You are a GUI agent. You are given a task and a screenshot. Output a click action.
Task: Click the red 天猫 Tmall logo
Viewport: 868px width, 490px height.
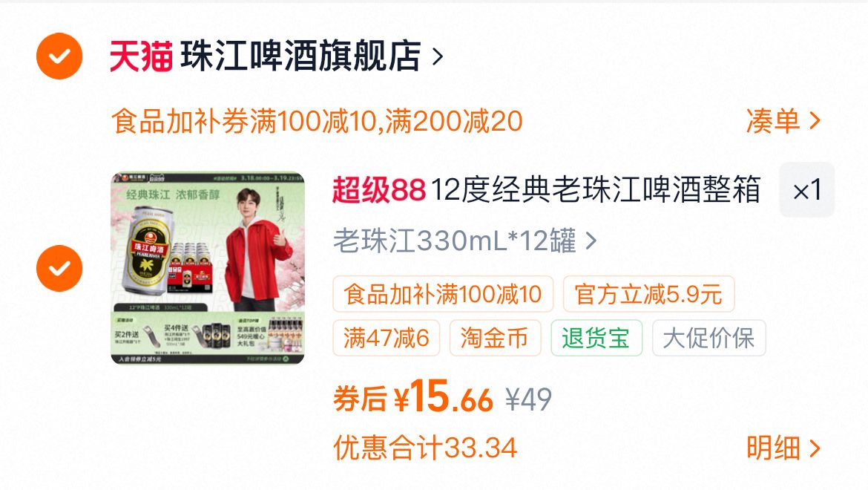(x=141, y=56)
